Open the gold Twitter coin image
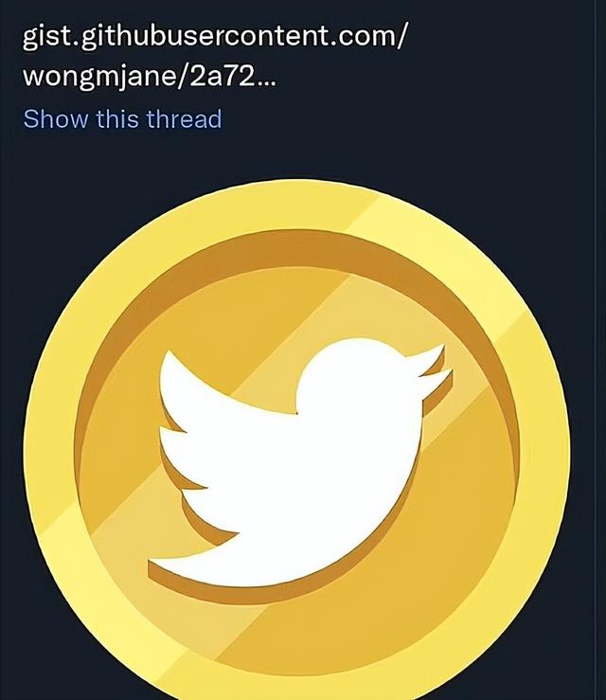 (296, 440)
